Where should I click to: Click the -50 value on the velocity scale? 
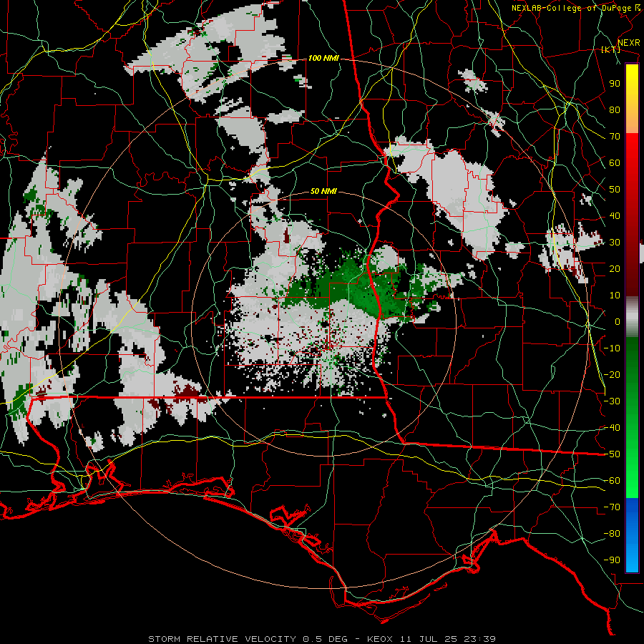click(612, 454)
